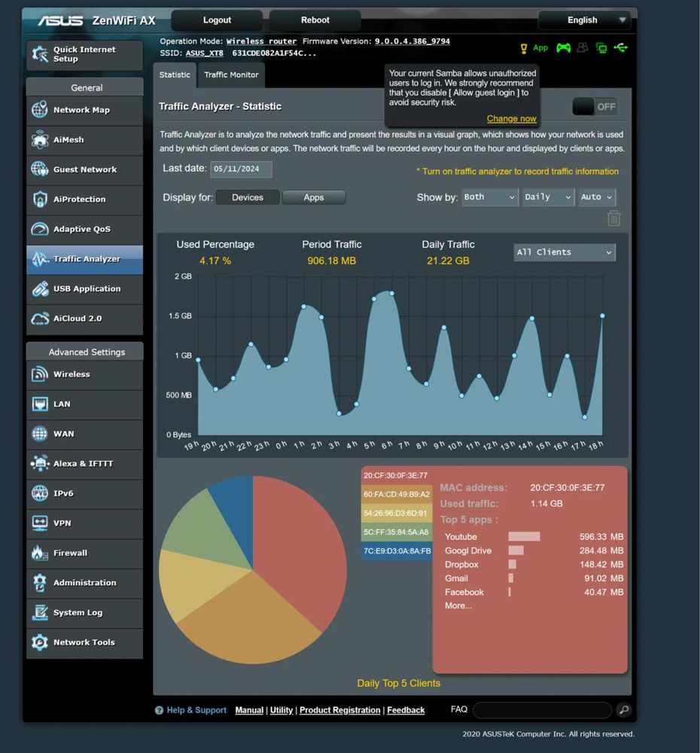Image resolution: width=700 pixels, height=753 pixels.
Task: Select blue client 7C:E9:D3:0A:8A:FB legend
Action: (x=397, y=551)
